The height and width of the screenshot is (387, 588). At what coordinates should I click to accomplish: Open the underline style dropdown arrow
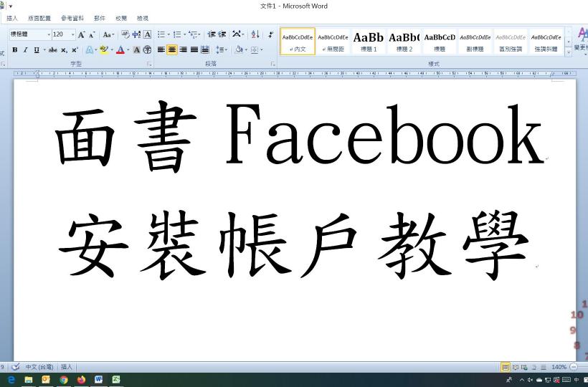[x=44, y=50]
